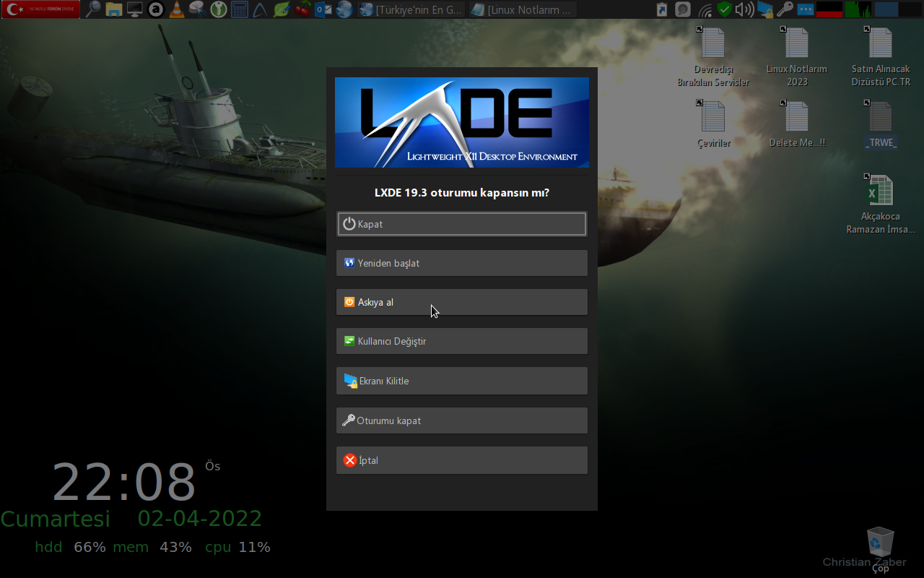Click the blue three-dots tray icon
924x578 pixels.
tap(806, 9)
